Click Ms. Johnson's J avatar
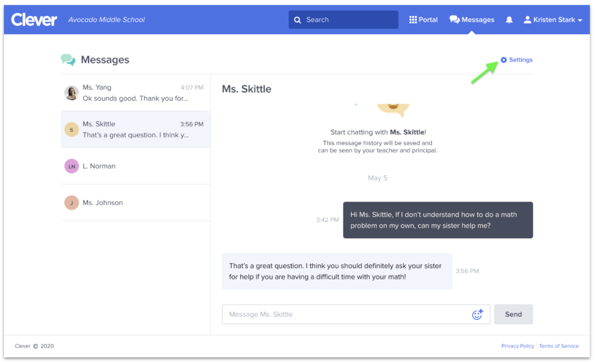 (72, 203)
